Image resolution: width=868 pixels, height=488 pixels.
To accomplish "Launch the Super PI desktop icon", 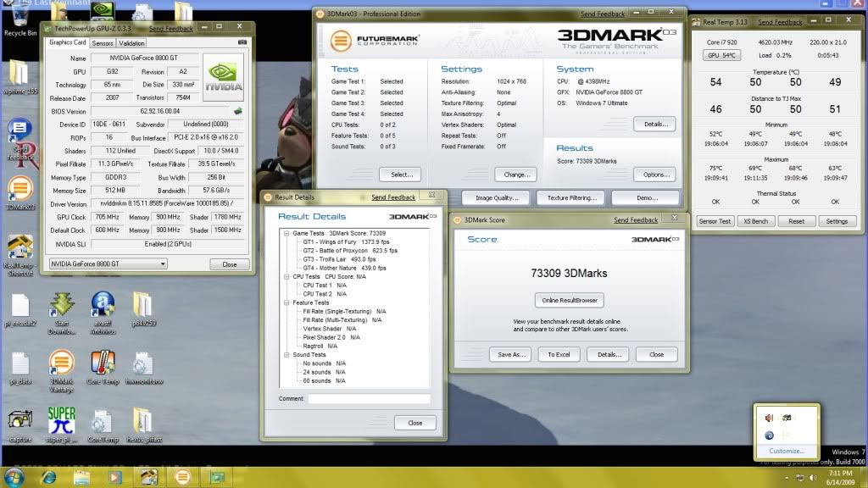I will (61, 425).
